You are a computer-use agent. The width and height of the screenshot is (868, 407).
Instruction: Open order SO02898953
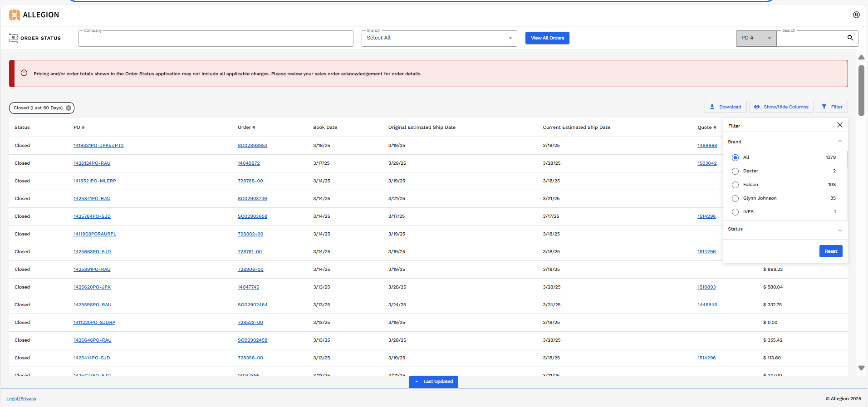pos(253,146)
